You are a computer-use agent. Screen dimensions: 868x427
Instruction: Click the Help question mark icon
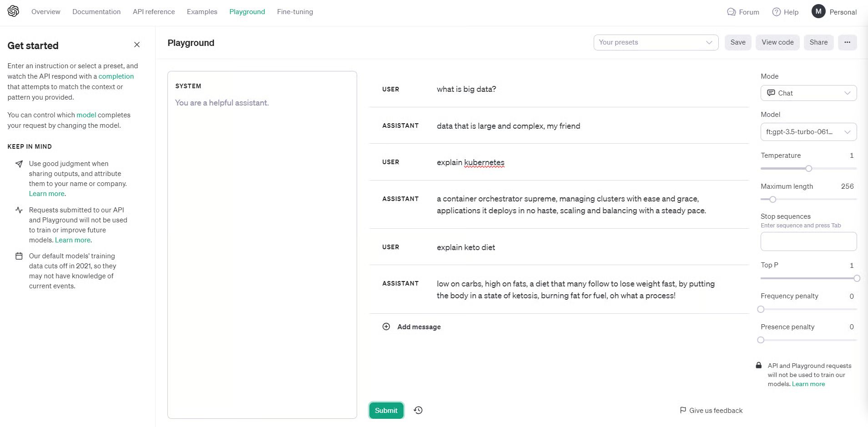[777, 12]
